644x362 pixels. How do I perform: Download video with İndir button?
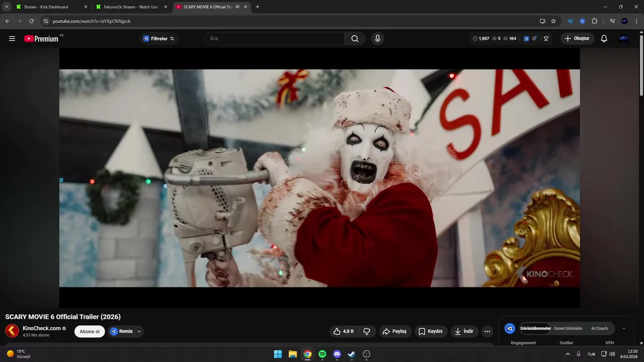464,331
